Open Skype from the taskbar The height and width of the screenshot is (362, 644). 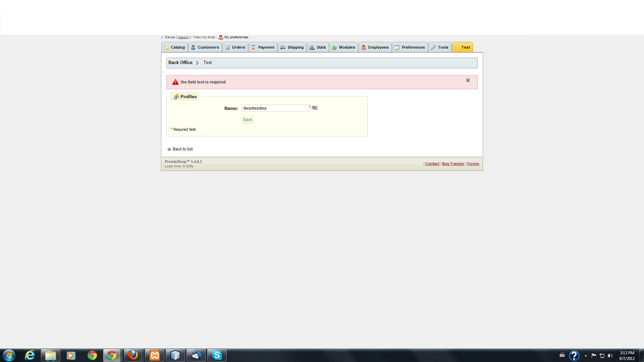(x=217, y=355)
